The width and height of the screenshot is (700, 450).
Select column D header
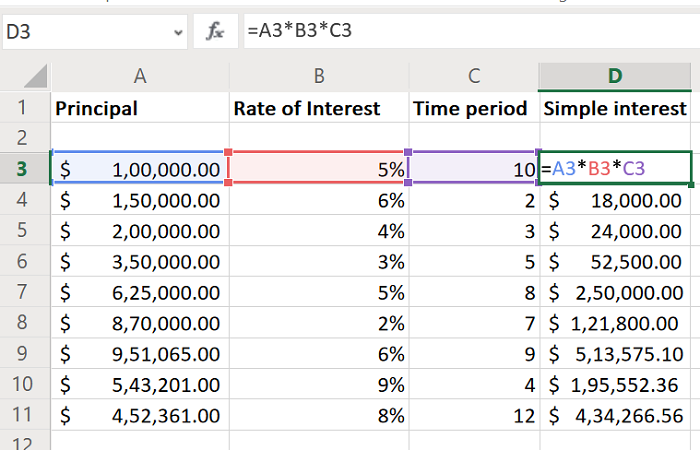615,76
